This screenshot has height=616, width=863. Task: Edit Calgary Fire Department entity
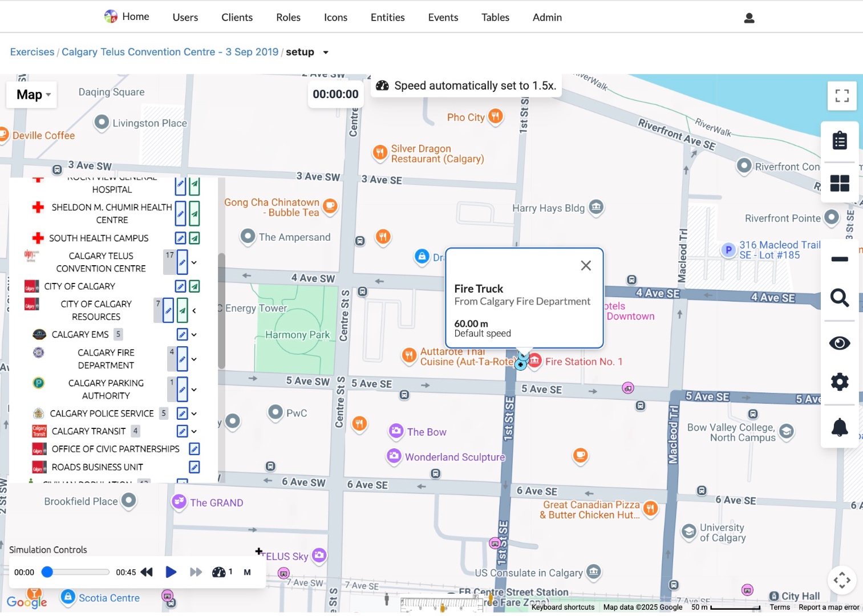click(x=182, y=359)
